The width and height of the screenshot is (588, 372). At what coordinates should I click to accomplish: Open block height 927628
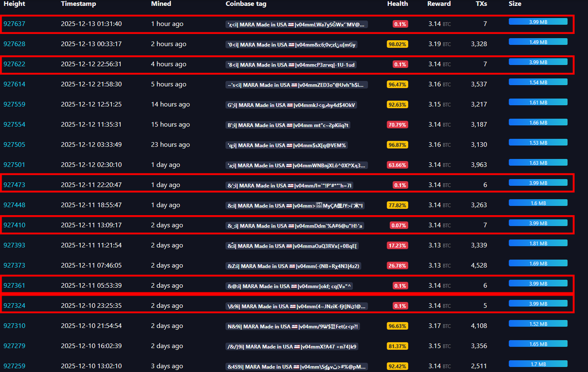tap(14, 44)
